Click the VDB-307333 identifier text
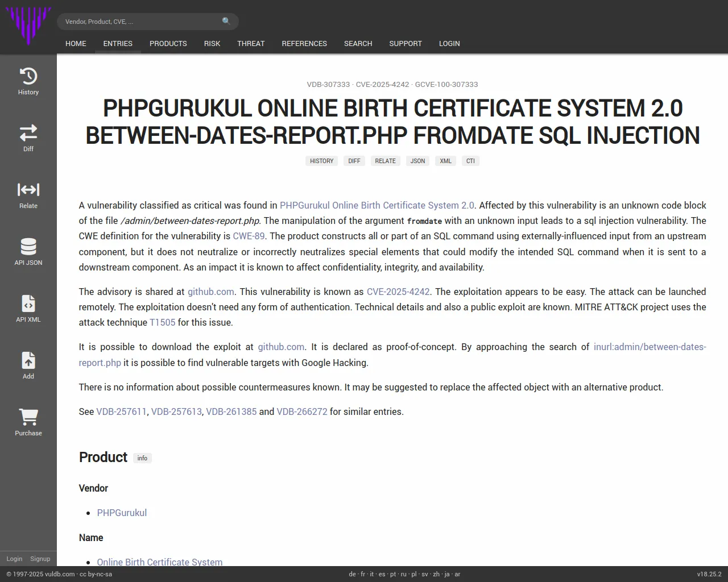The image size is (728, 582). (x=328, y=84)
